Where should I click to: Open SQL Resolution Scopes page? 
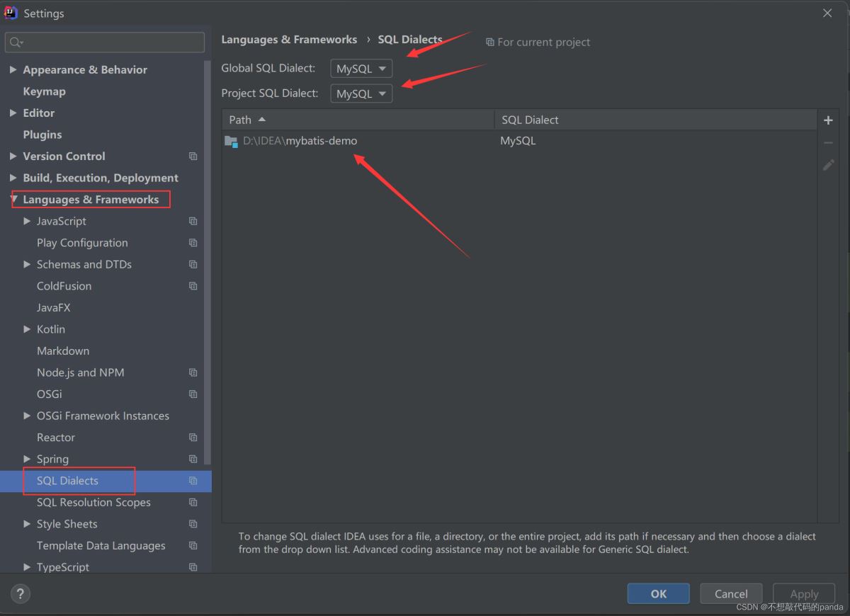pyautogui.click(x=93, y=503)
